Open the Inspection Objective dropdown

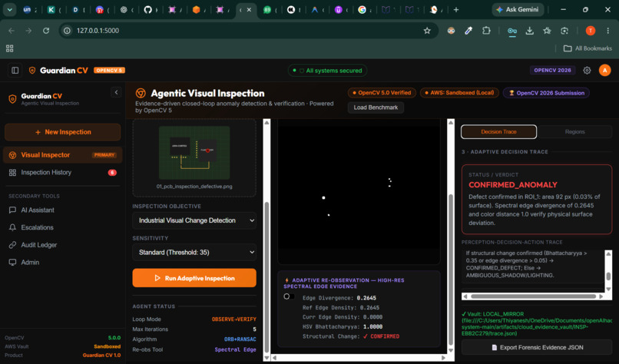pos(194,220)
